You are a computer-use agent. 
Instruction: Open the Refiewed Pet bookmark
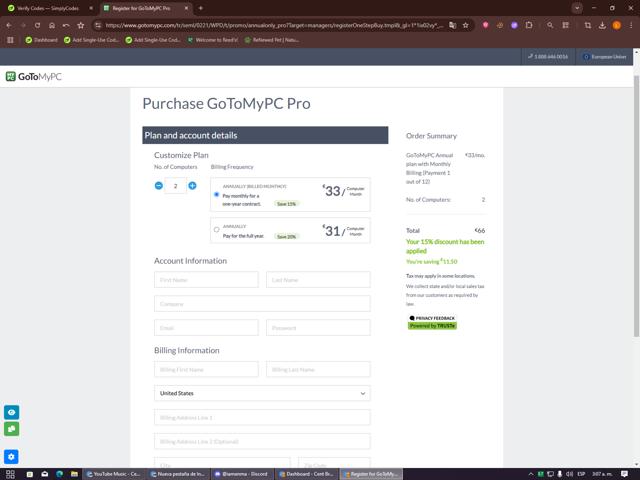[x=272, y=40]
